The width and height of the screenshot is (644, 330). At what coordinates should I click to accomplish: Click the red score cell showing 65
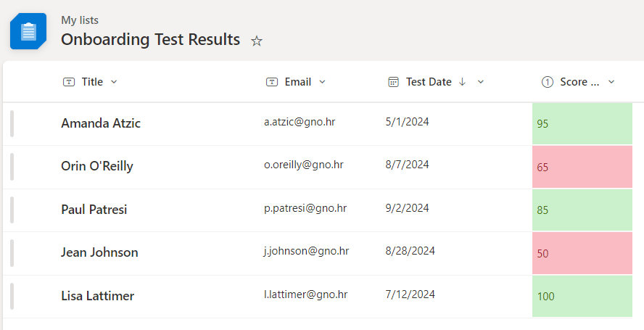tap(582, 167)
